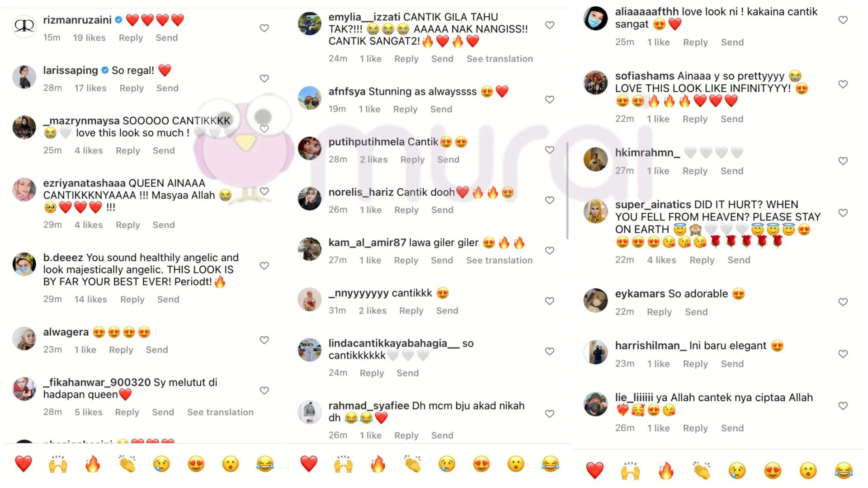Add the red heart emoji from the right bar

click(x=594, y=471)
